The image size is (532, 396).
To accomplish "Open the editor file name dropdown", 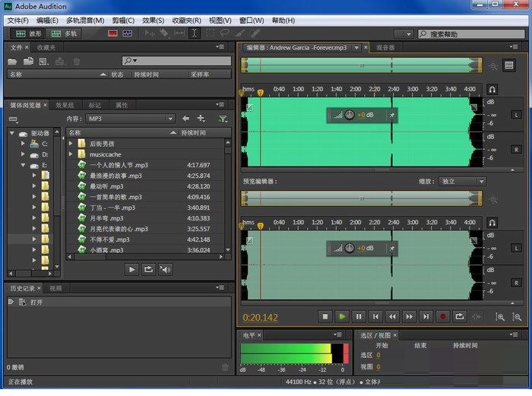I will pyautogui.click(x=356, y=48).
